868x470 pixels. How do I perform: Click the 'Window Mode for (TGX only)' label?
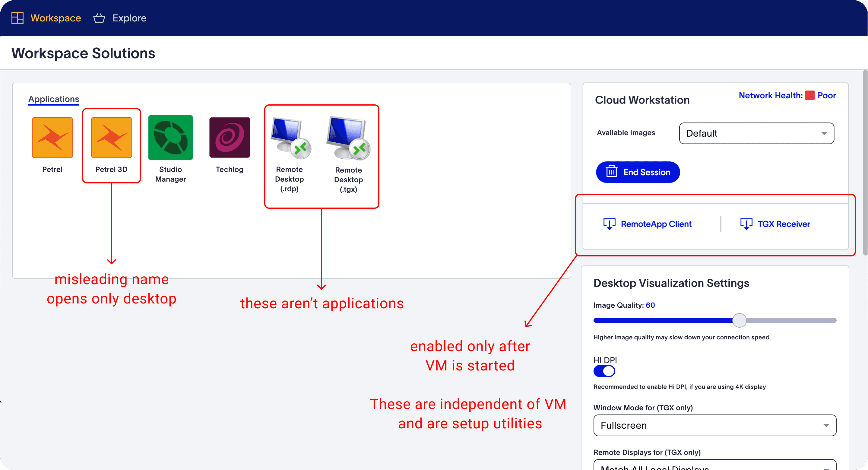click(643, 408)
